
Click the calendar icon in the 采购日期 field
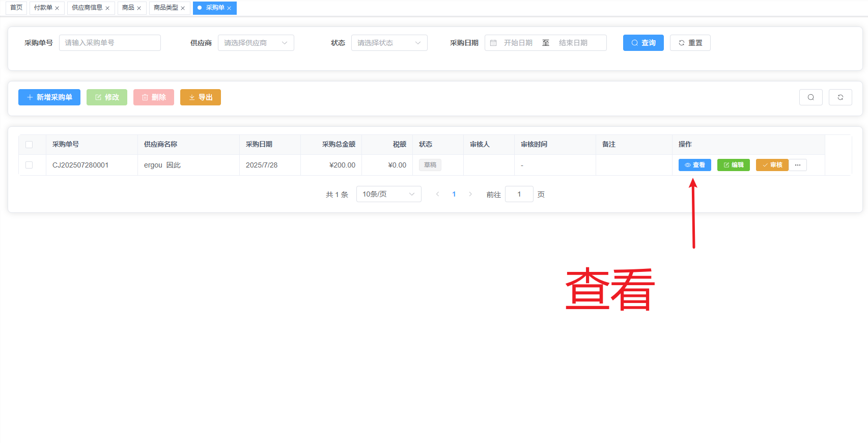pyautogui.click(x=493, y=43)
